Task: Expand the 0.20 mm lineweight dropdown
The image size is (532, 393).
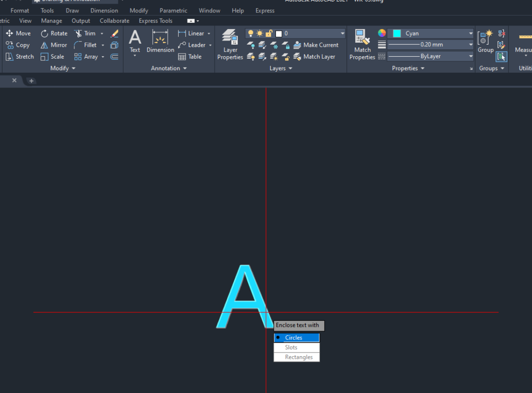Action: 470,45
